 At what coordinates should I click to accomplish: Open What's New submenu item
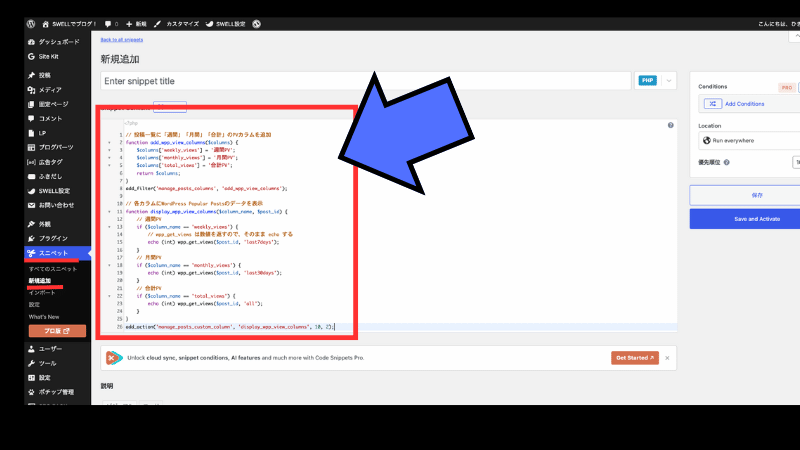click(x=44, y=317)
